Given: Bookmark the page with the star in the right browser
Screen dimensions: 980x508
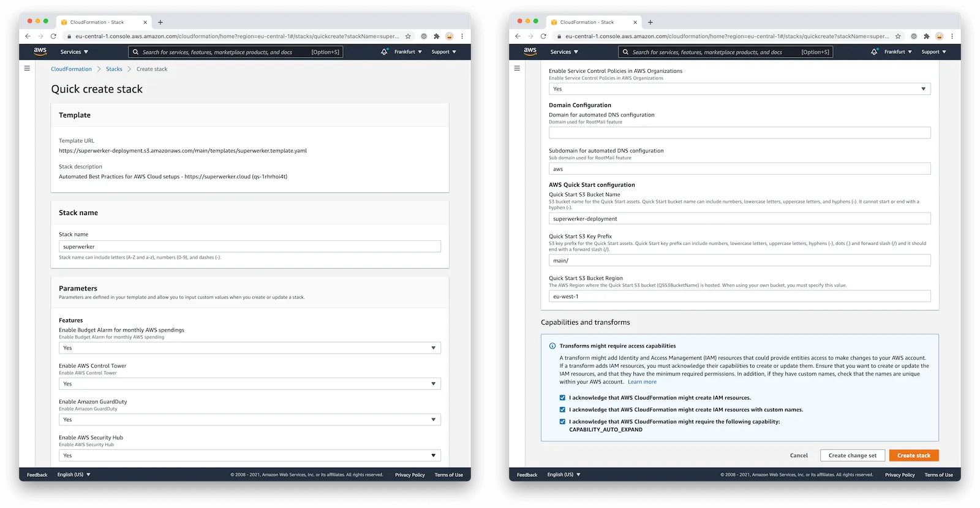Looking at the screenshot, I should tap(898, 36).
